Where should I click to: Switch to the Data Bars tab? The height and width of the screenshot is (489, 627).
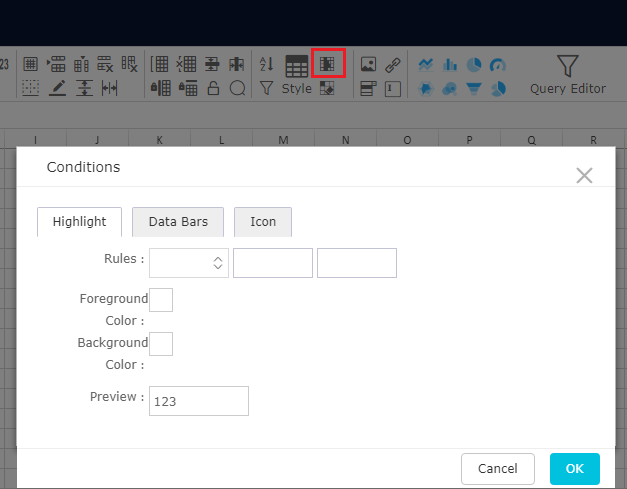point(178,221)
